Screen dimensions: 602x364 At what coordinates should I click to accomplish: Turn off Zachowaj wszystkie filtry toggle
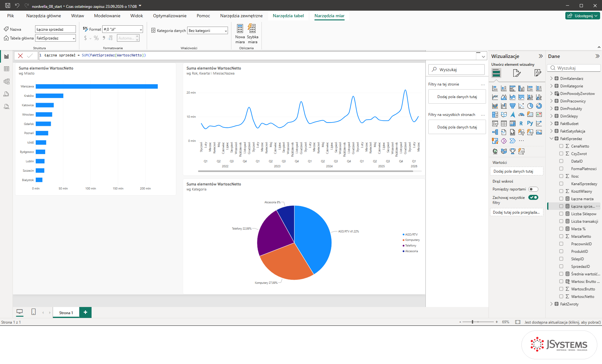[533, 197]
